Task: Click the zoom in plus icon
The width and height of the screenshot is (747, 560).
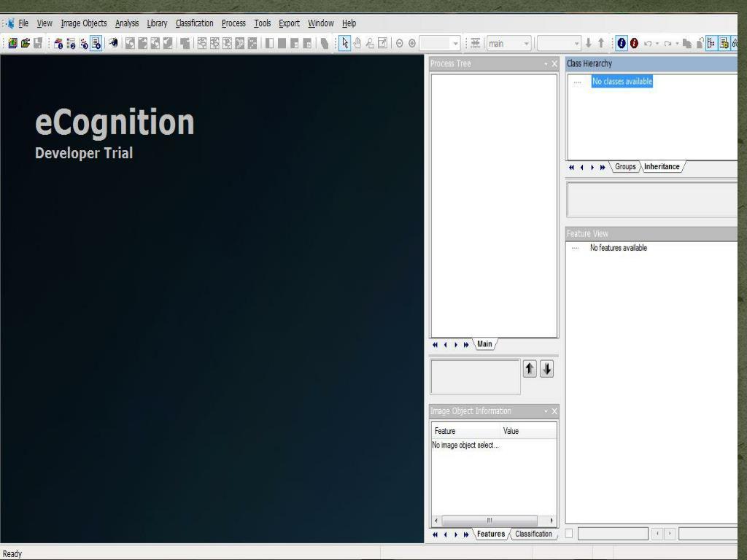Action: pos(412,43)
